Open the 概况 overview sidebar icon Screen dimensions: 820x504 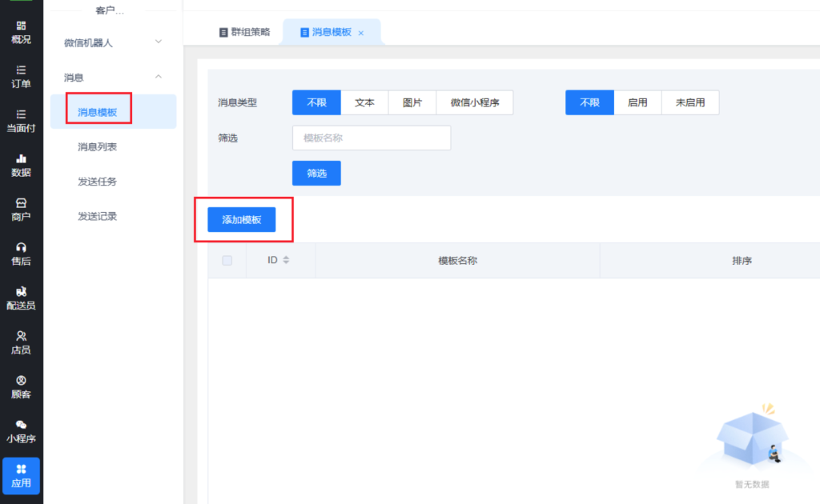pyautogui.click(x=21, y=32)
